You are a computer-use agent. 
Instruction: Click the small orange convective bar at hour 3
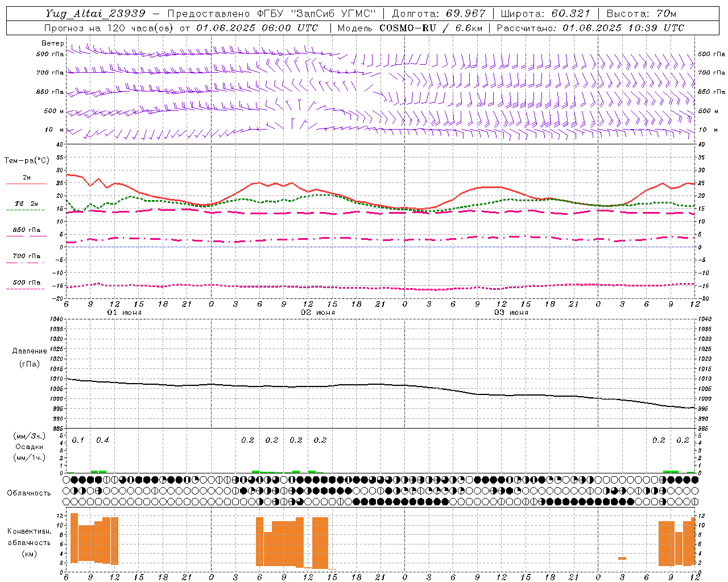point(622,558)
